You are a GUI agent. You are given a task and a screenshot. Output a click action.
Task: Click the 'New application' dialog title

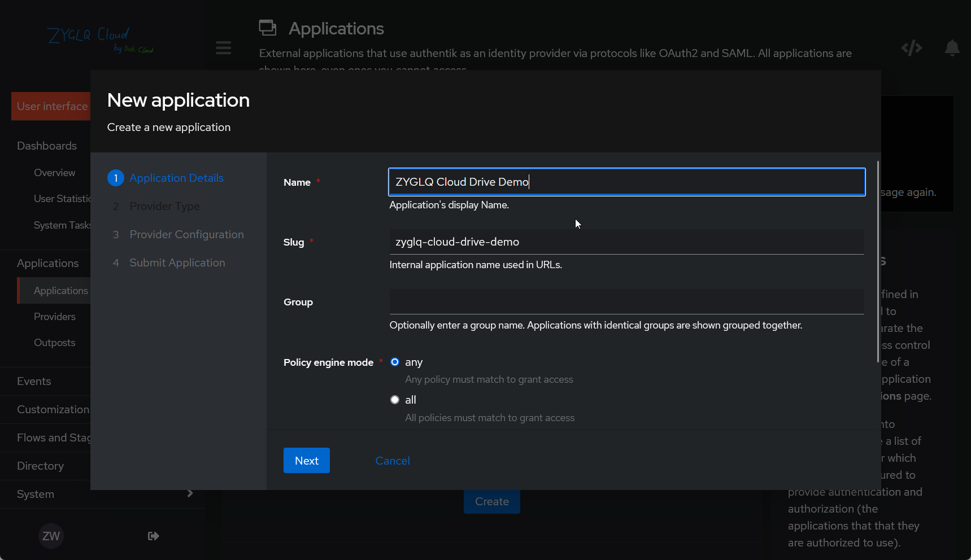point(178,100)
